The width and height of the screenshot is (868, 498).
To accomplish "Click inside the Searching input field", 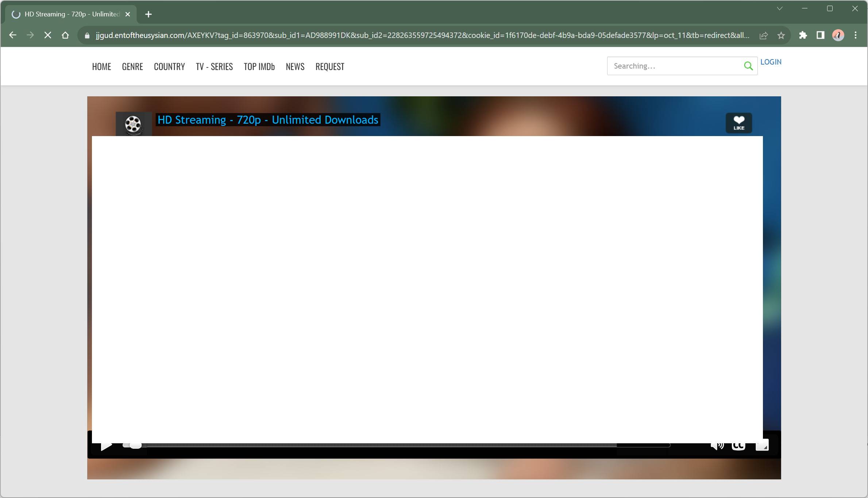I will pyautogui.click(x=675, y=66).
